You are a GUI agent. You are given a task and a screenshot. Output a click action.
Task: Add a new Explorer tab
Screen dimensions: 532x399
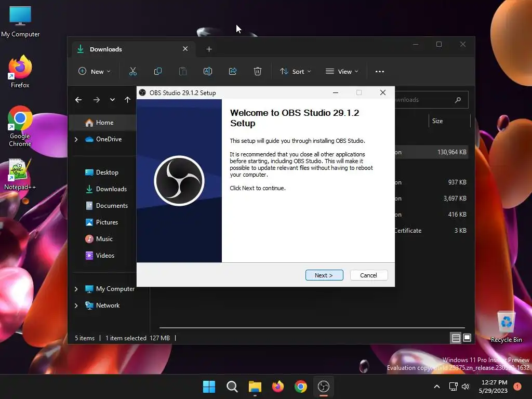coord(209,49)
